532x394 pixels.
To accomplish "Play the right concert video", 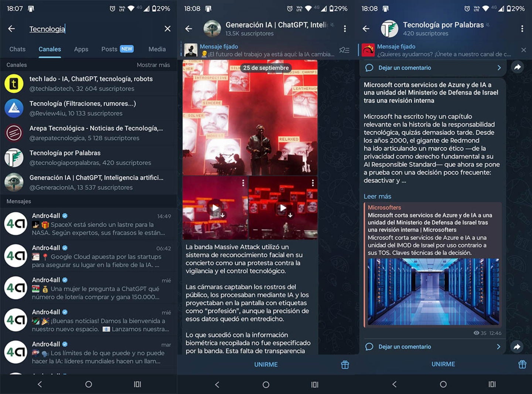I will [283, 208].
